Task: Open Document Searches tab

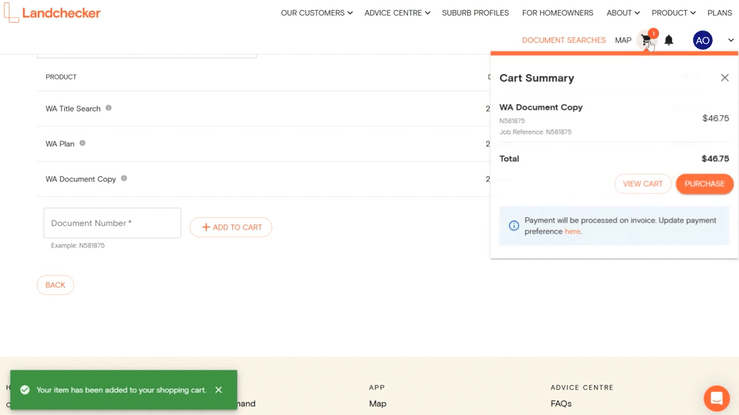Action: 564,41
